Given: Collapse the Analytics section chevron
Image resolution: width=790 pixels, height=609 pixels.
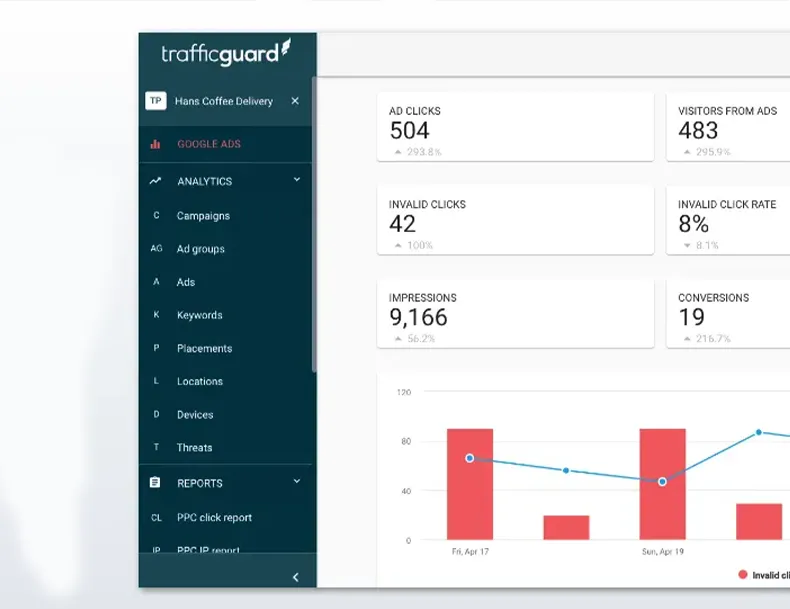Looking at the screenshot, I should (x=297, y=180).
